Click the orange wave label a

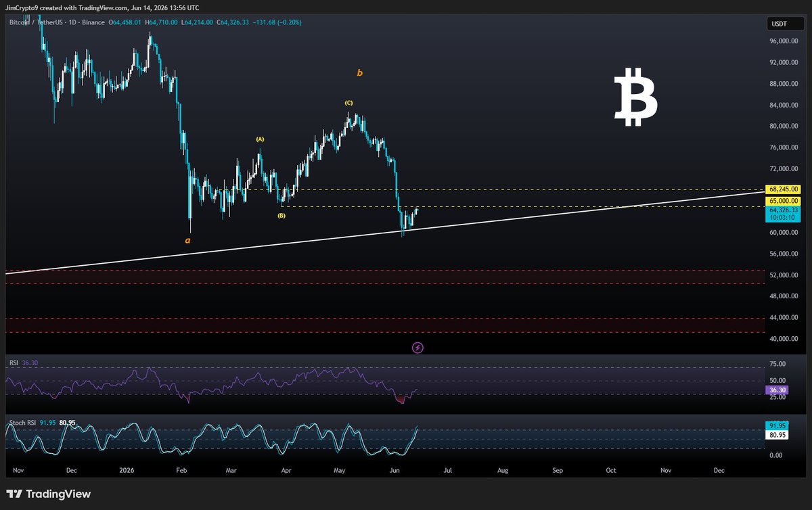[x=187, y=239]
